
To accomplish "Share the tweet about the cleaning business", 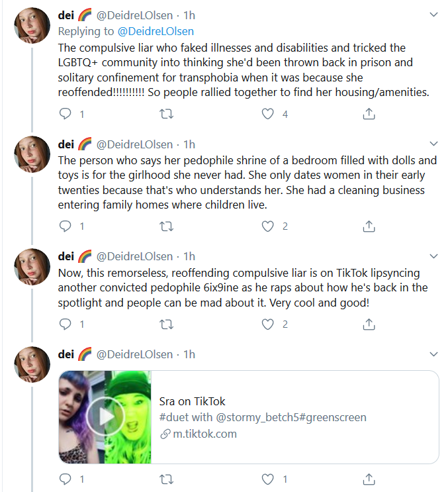I will click(x=369, y=226).
